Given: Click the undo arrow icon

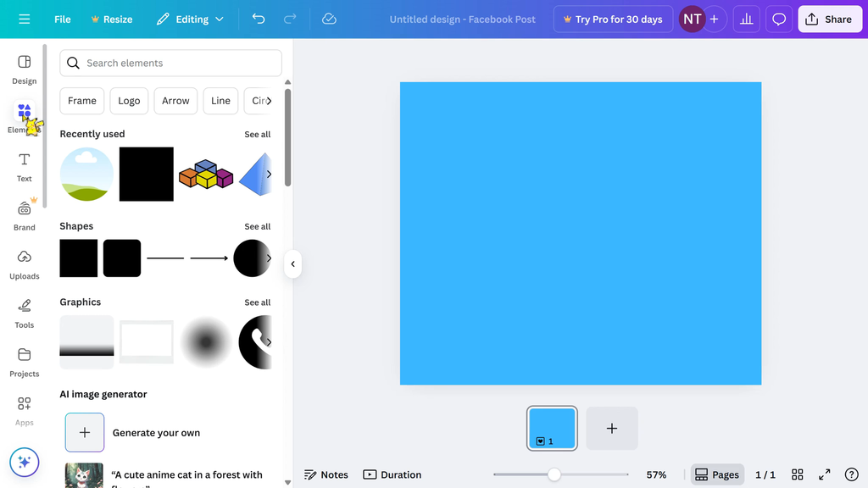Looking at the screenshot, I should click(259, 19).
